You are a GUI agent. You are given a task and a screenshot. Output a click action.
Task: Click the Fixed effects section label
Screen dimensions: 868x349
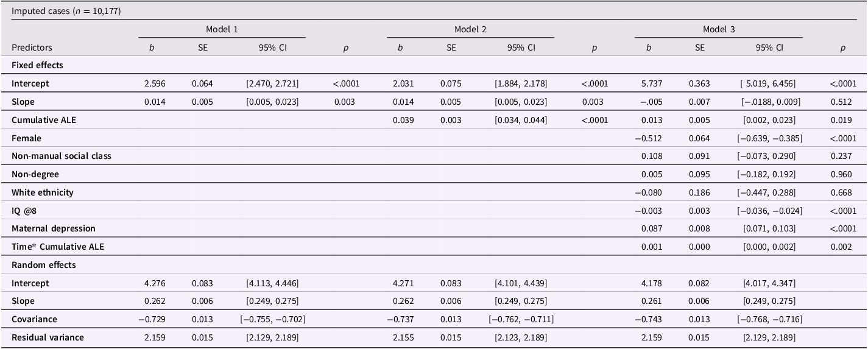[x=37, y=65]
